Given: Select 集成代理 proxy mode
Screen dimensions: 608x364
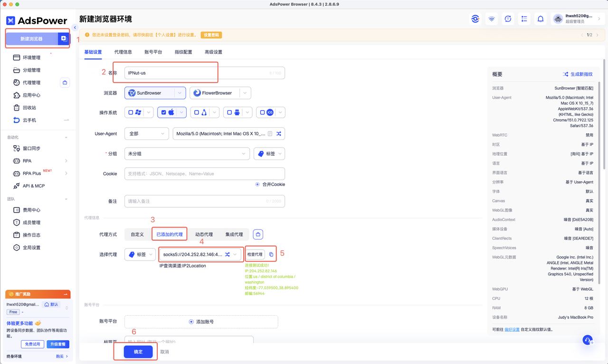Looking at the screenshot, I should click(x=234, y=234).
